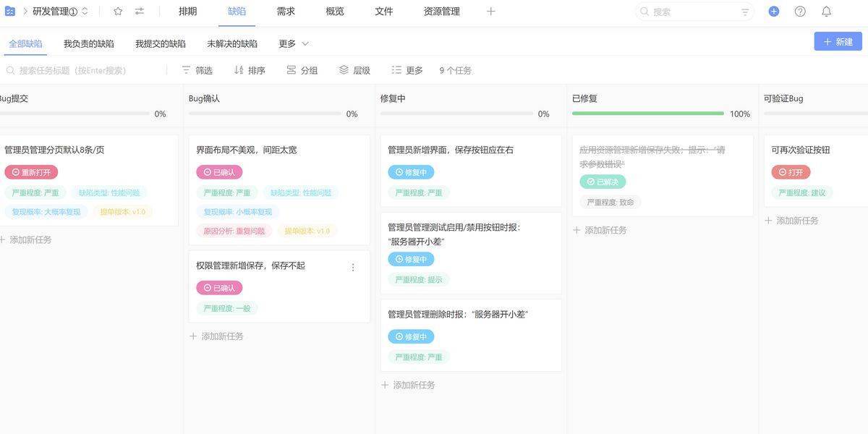Screen dimensions: 868x434
Task: Click the 原因分析: 重复问题 tag
Action: 234,231
